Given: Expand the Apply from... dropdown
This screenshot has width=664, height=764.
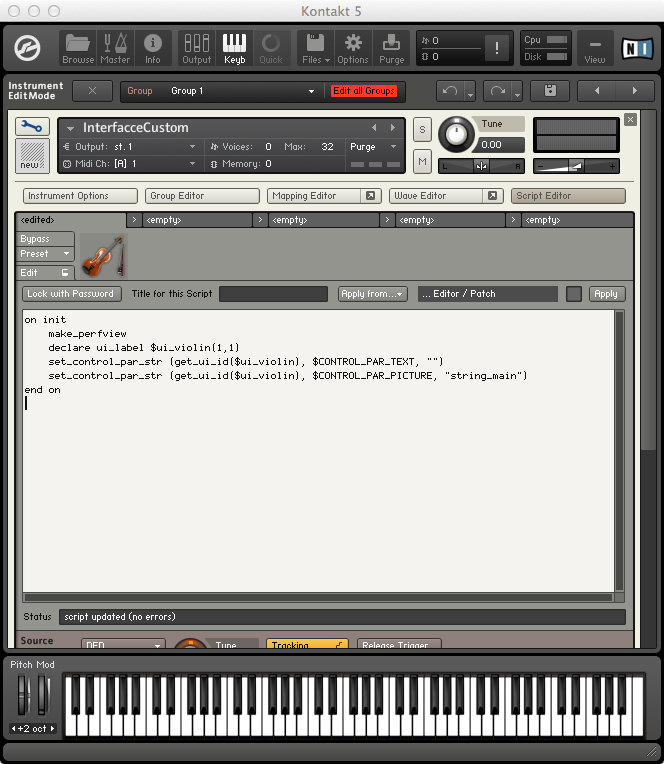Looking at the screenshot, I should [x=373, y=294].
